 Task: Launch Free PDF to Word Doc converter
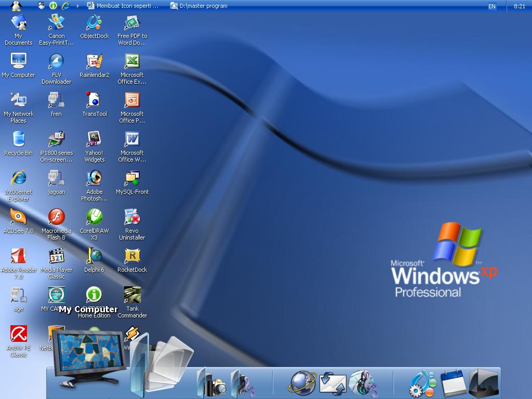click(x=132, y=30)
